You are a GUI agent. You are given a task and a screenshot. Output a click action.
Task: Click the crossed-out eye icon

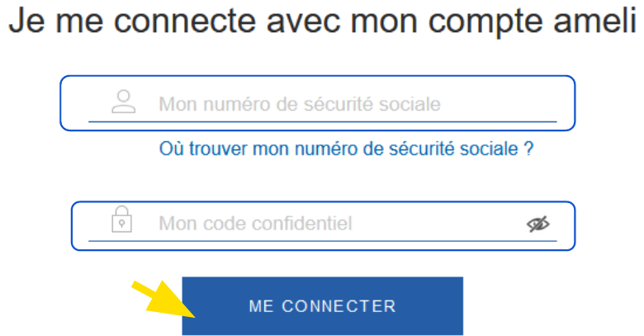pyautogui.click(x=537, y=224)
